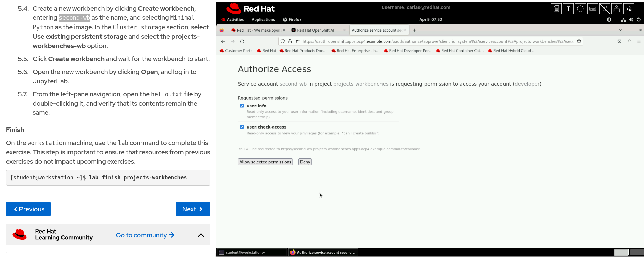Go back using Firefox's back arrow

click(223, 41)
